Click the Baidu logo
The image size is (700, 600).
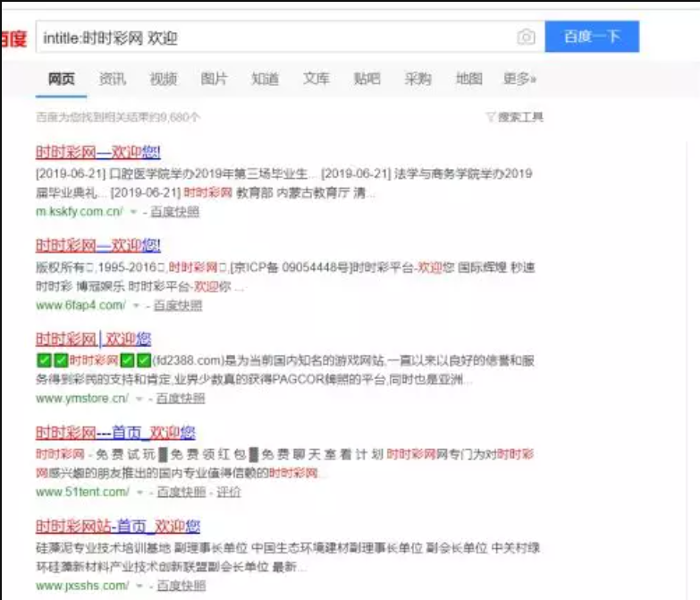pyautogui.click(x=13, y=38)
